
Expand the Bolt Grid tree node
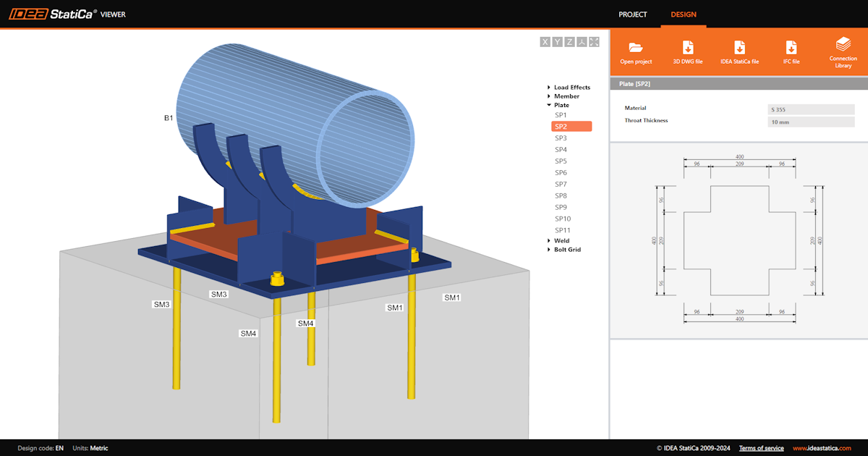(549, 250)
